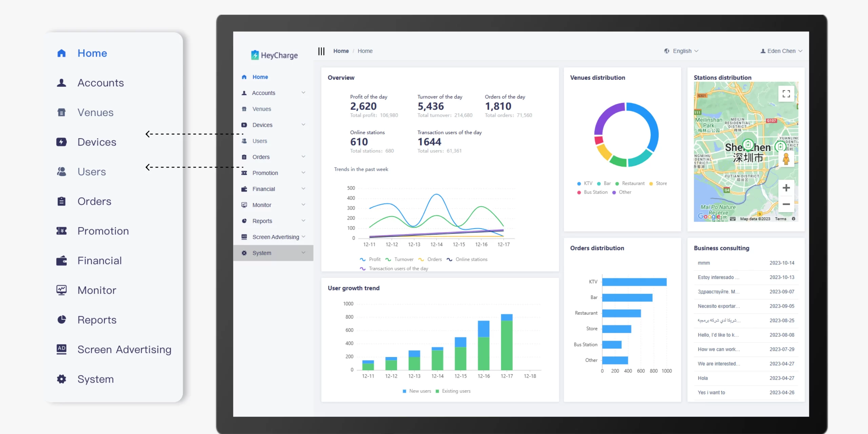The image size is (868, 434).
Task: Zoom in on the stations map
Action: tap(786, 188)
